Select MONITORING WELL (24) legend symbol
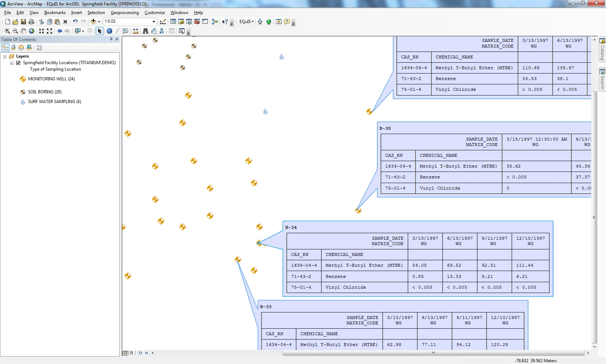606x364 pixels. coord(23,79)
